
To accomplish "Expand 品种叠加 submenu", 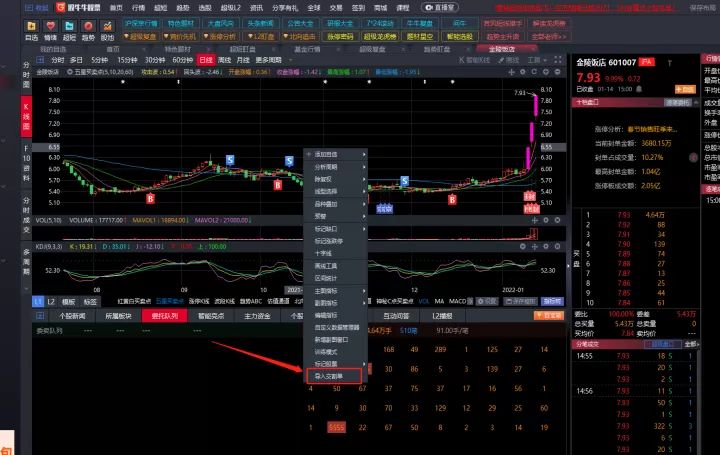I will [x=336, y=204].
